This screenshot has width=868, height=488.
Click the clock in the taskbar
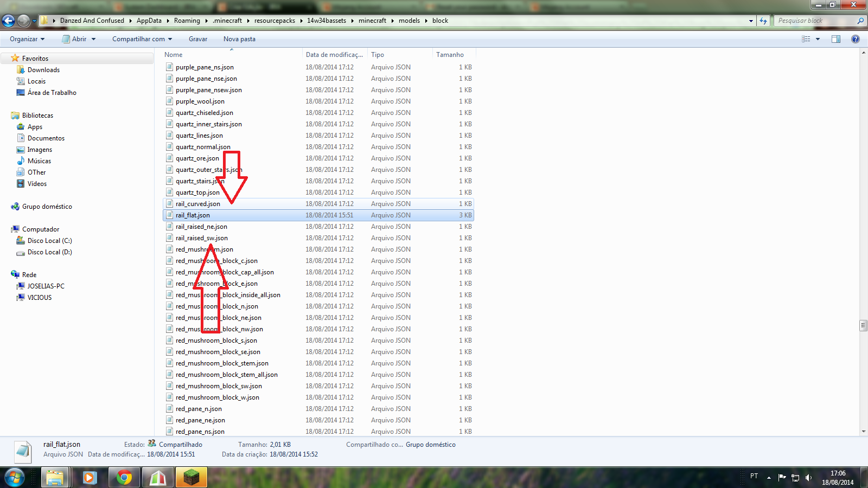tap(838, 478)
